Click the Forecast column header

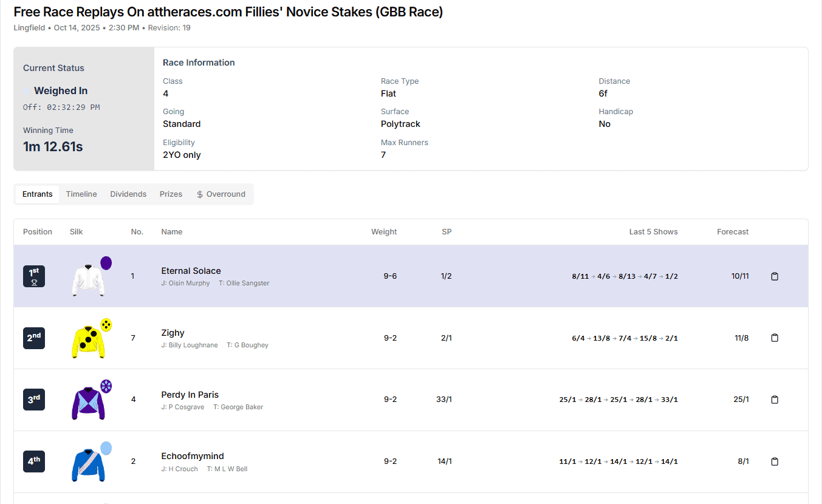pyautogui.click(x=733, y=232)
